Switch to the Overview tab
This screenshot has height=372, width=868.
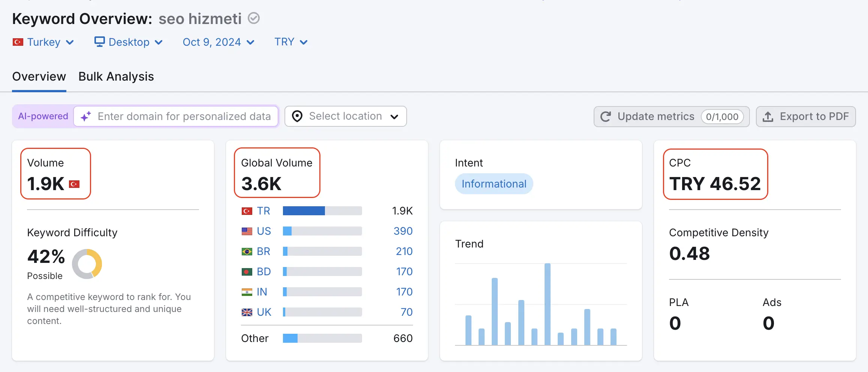(39, 76)
